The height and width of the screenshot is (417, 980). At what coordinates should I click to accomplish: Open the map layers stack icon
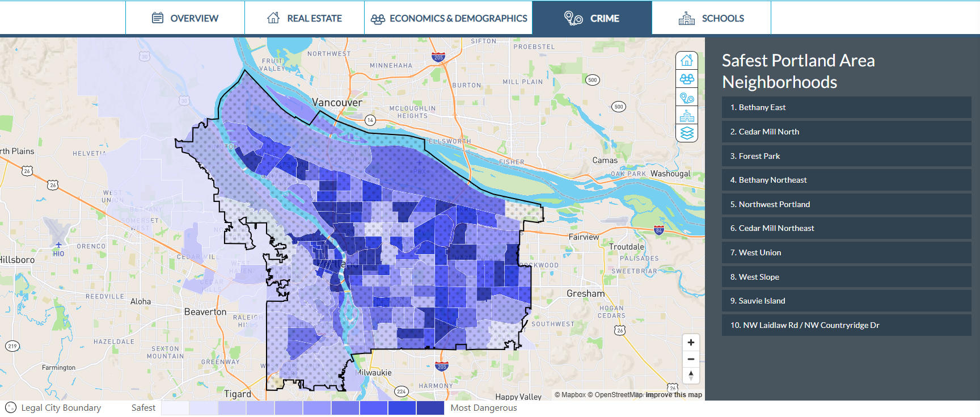click(687, 133)
